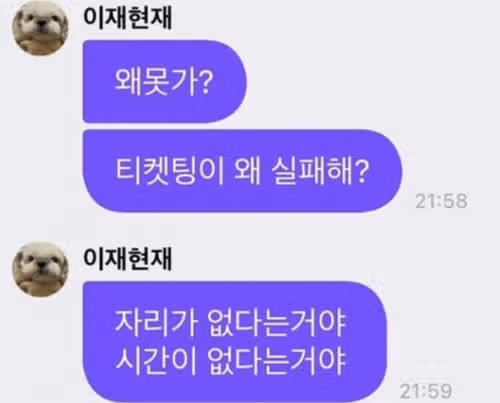Select the last message bubble with two lines
500x403 pixels.
pos(235,342)
